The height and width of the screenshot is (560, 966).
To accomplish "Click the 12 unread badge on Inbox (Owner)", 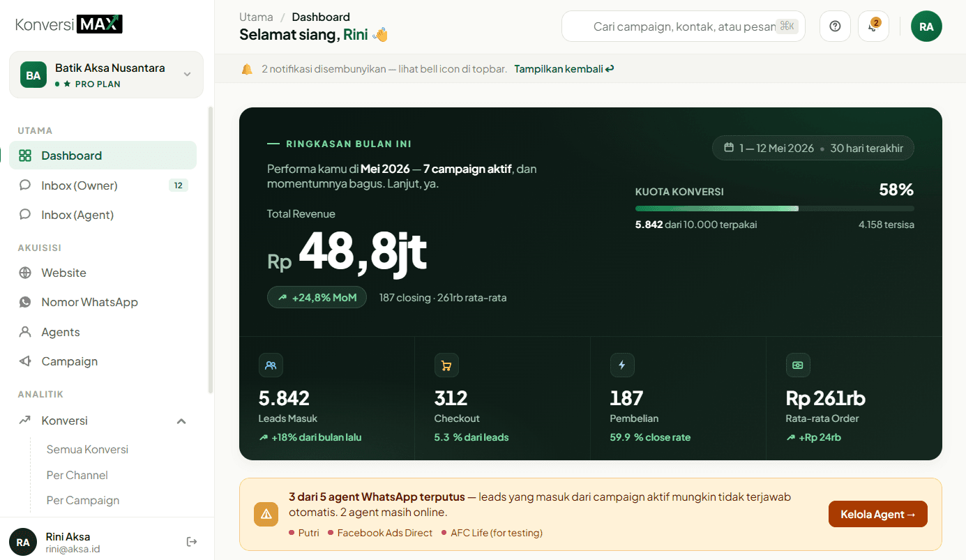I will [179, 186].
